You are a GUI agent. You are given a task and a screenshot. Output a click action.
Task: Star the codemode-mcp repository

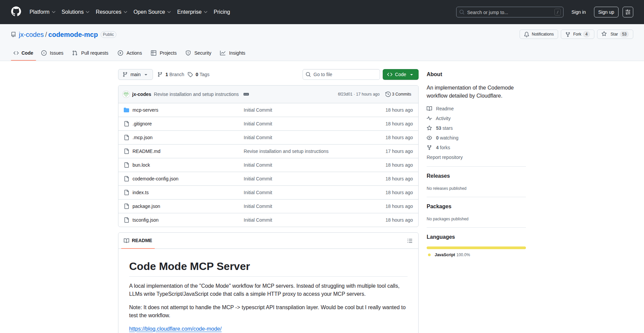[615, 34]
